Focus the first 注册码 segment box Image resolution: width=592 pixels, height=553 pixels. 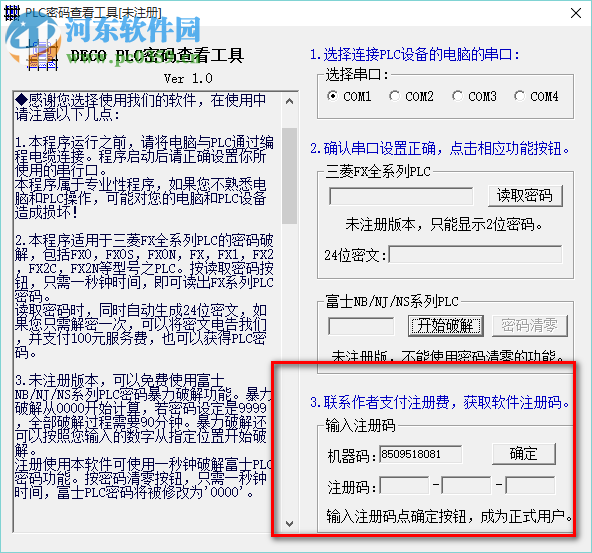404,485
